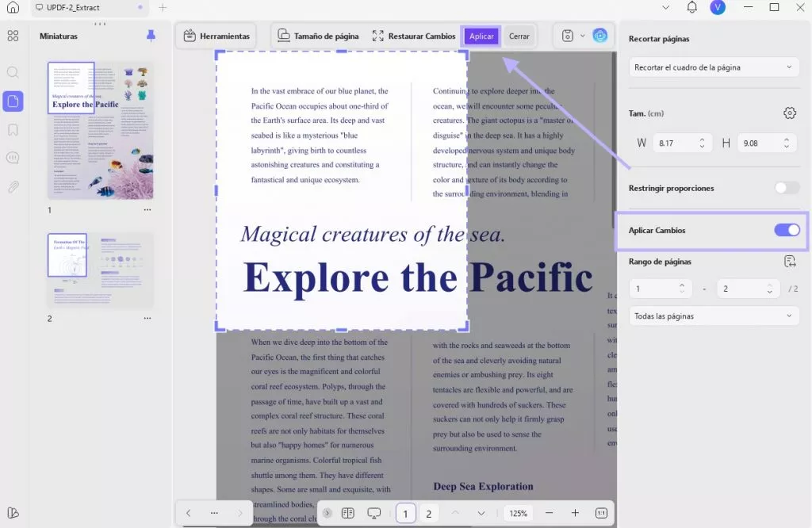Click the Aplicar button
The width and height of the screenshot is (812, 528).
point(481,36)
